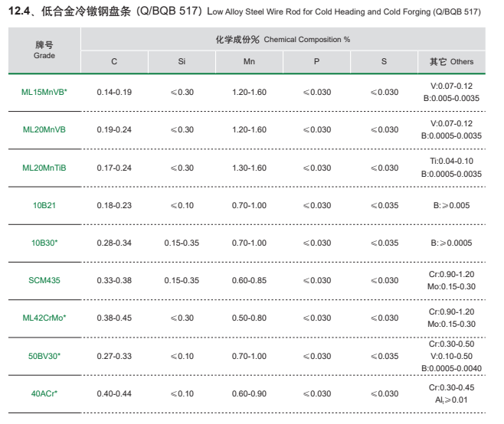Click the carbon value 0.40-0.44 cell

pyautogui.click(x=114, y=393)
